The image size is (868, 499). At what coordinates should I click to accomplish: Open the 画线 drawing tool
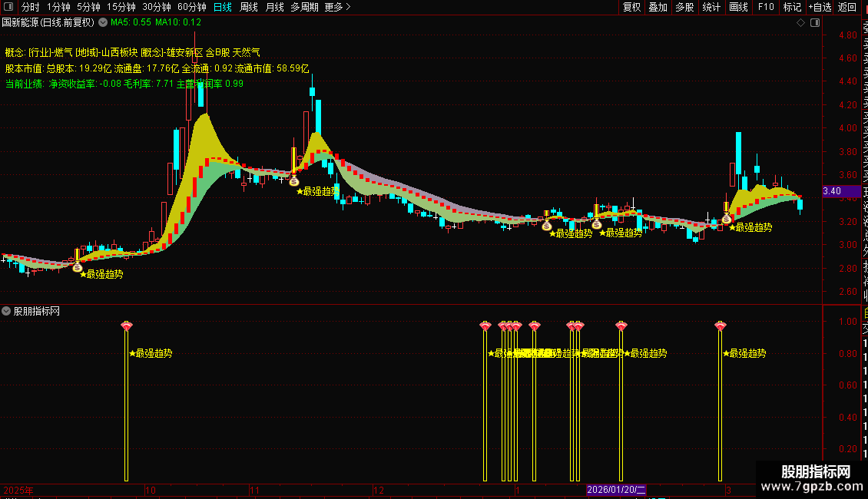pos(738,7)
